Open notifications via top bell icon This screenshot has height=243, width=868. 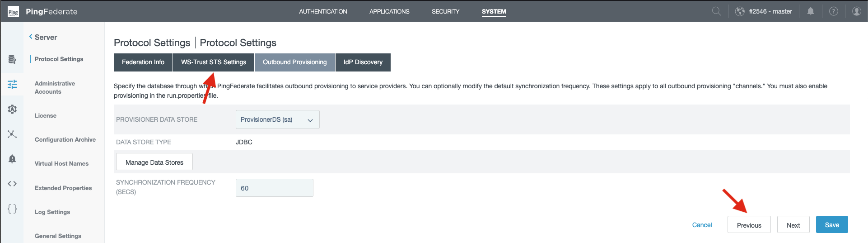pos(811,11)
